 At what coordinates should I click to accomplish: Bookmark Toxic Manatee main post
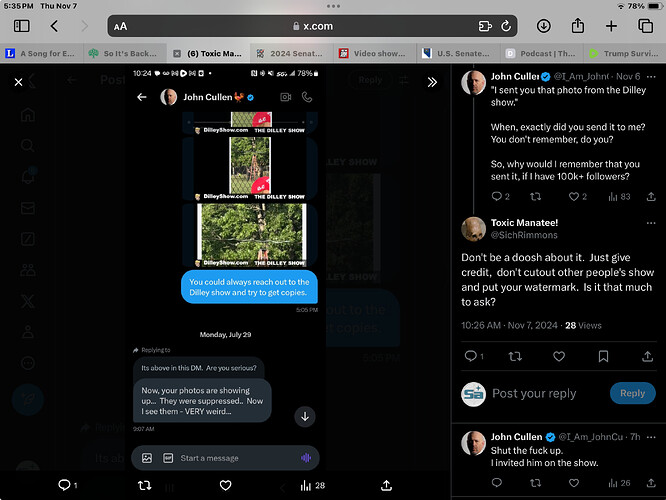point(603,356)
